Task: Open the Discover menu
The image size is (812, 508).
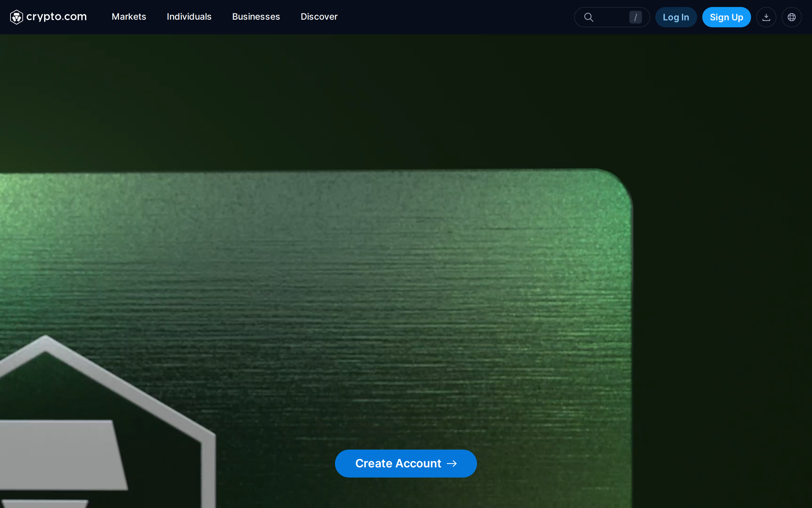Action: pyautogui.click(x=319, y=17)
